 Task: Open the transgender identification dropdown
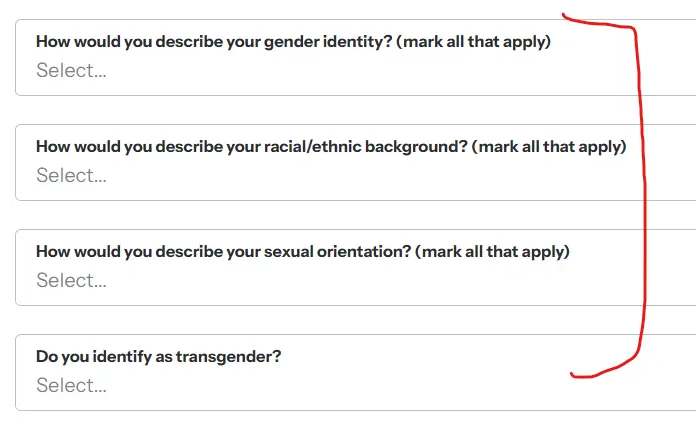tap(356, 373)
